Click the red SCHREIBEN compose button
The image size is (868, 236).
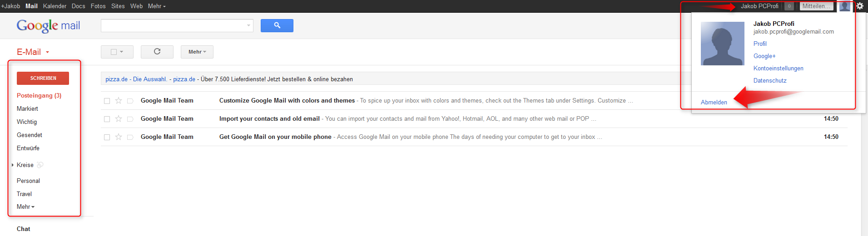pyautogui.click(x=43, y=78)
